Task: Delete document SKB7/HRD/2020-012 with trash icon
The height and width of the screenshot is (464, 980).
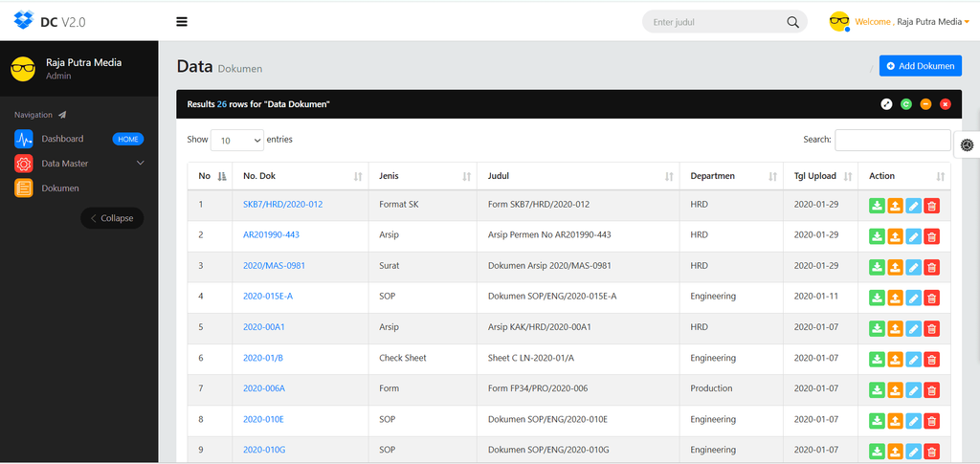Action: tap(931, 206)
